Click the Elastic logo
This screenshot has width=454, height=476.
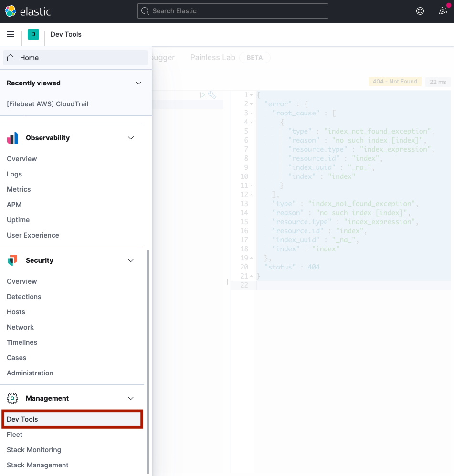click(x=28, y=11)
